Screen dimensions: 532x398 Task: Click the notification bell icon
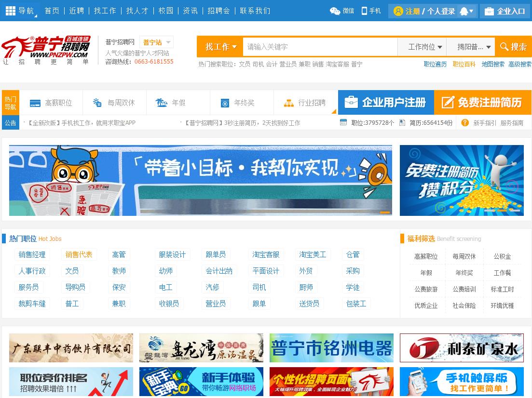click(464, 11)
